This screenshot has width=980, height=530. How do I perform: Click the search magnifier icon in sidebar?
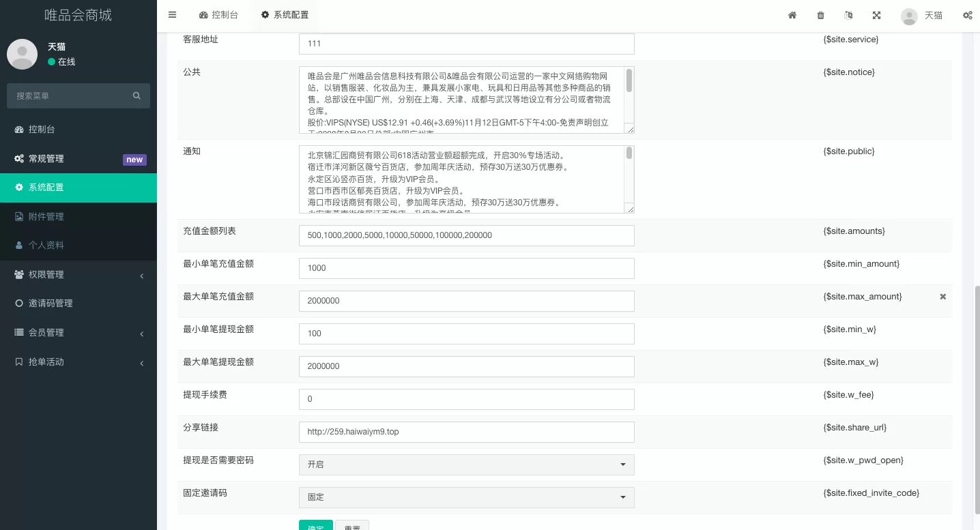[136, 96]
